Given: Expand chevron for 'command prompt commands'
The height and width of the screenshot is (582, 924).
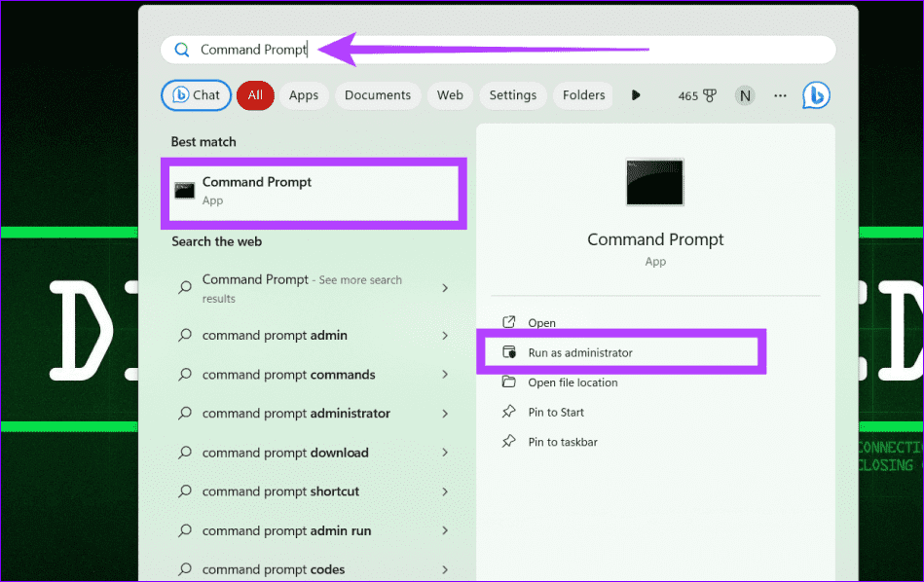Looking at the screenshot, I should [x=445, y=375].
